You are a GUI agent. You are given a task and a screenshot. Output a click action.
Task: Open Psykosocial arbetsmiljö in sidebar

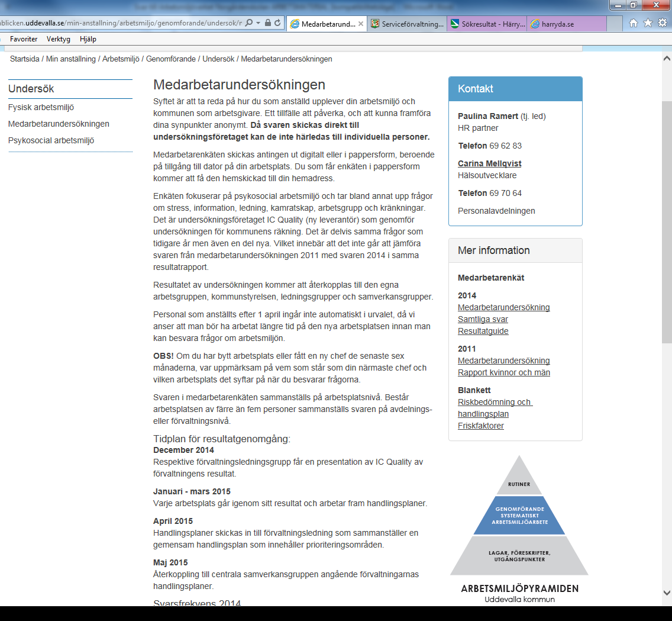tap(51, 141)
